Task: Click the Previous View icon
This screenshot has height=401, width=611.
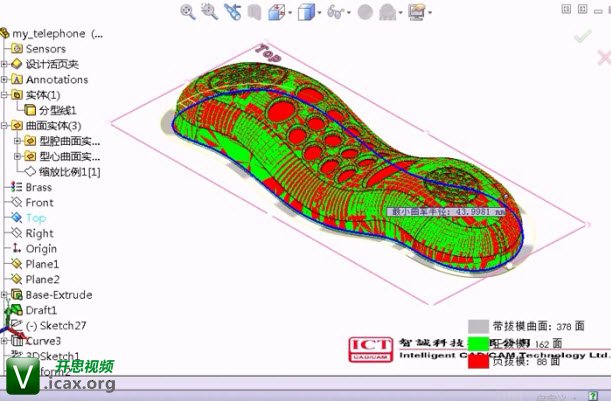Action: (x=233, y=12)
